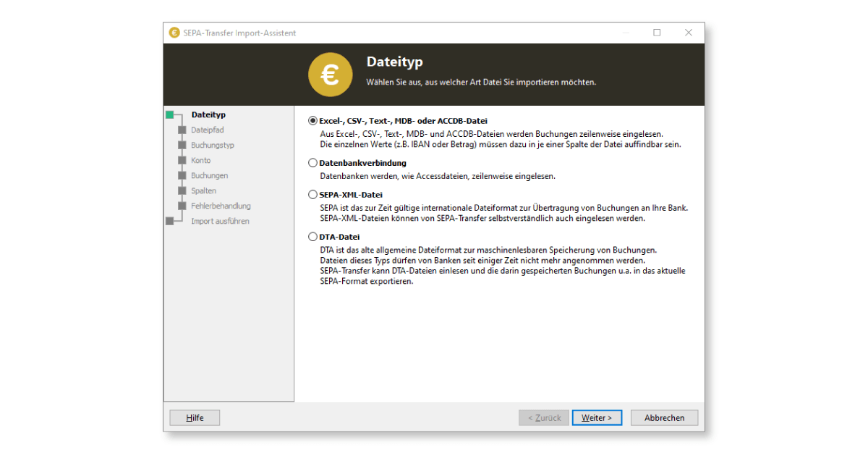Click the gray step marker beside Buchungstyp
This screenshot has width=868, height=454.
tap(182, 145)
